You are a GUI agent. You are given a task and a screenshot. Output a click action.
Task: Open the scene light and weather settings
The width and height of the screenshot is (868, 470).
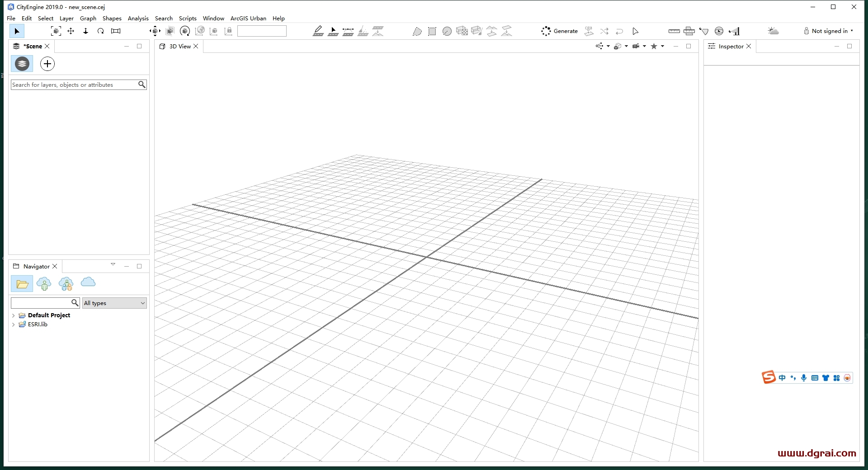[774, 31]
